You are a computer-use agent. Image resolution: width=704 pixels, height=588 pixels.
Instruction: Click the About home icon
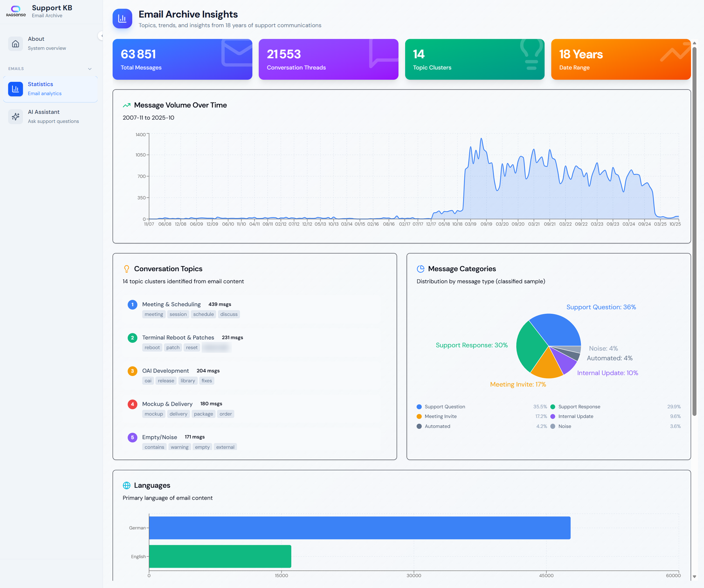coord(16,43)
